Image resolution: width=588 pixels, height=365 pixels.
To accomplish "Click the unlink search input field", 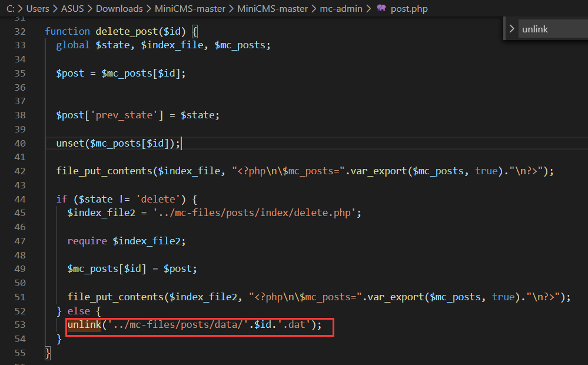I will pos(553,29).
